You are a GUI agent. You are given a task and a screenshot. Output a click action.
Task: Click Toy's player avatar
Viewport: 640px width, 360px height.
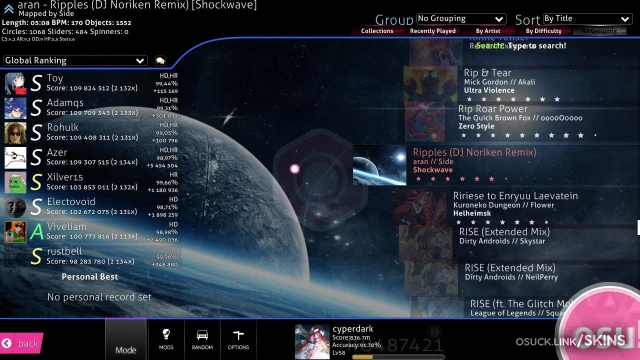pyautogui.click(x=16, y=84)
